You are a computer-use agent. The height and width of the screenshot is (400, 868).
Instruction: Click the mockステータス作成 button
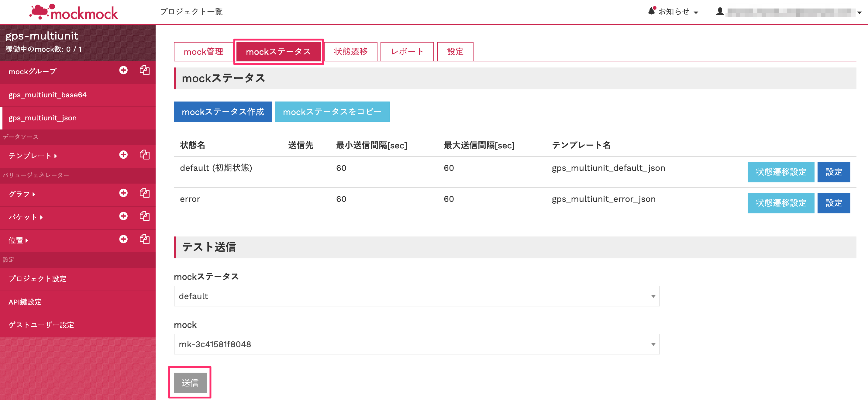223,112
